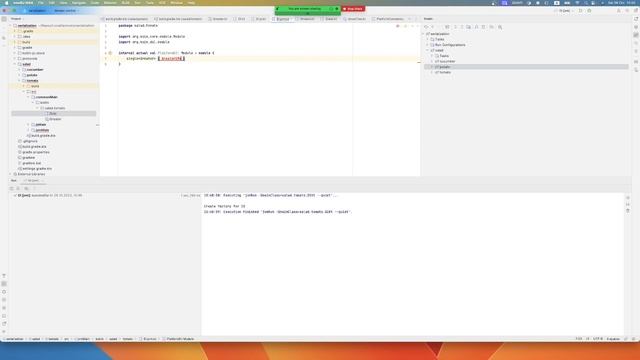The image size is (640, 360).
Task: Select the highlighted potato row in the Gradle panel
Action: coord(527,67)
